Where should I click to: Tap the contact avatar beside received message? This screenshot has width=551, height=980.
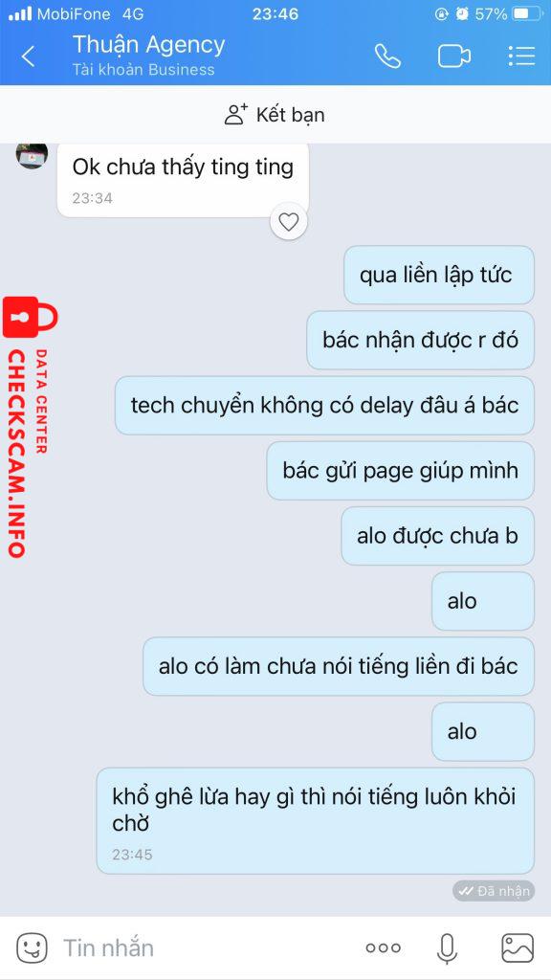click(32, 155)
